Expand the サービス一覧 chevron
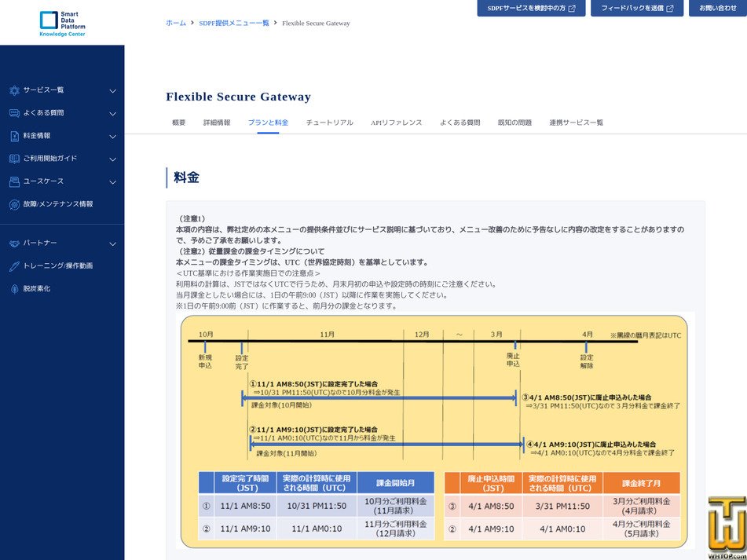This screenshot has height=560, width=747. click(113, 91)
